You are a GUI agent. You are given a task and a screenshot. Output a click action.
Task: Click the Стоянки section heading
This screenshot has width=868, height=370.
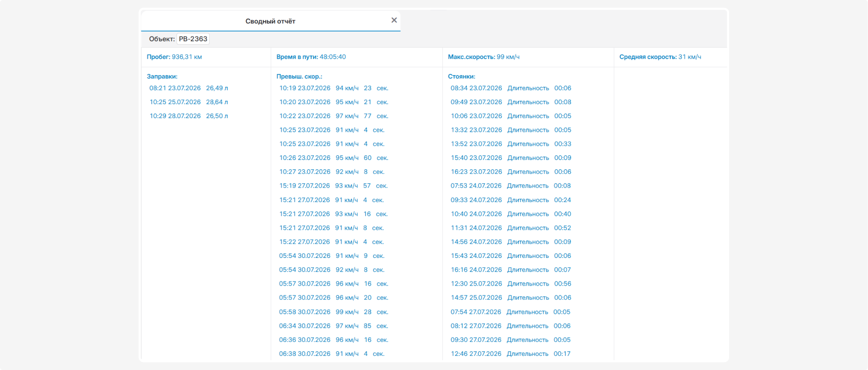pos(461,76)
